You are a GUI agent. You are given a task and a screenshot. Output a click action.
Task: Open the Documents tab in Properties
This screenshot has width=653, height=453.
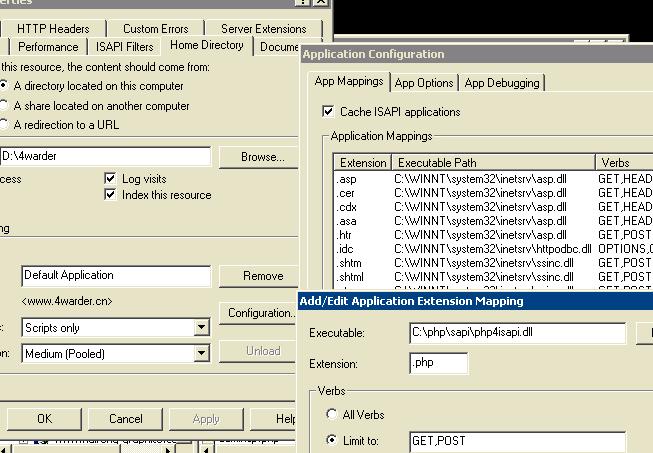278,47
